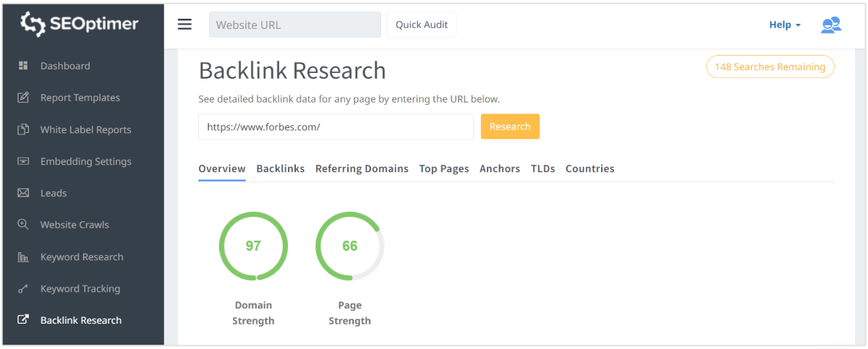Click the Quick Audit button
868x349 pixels.
422,25
